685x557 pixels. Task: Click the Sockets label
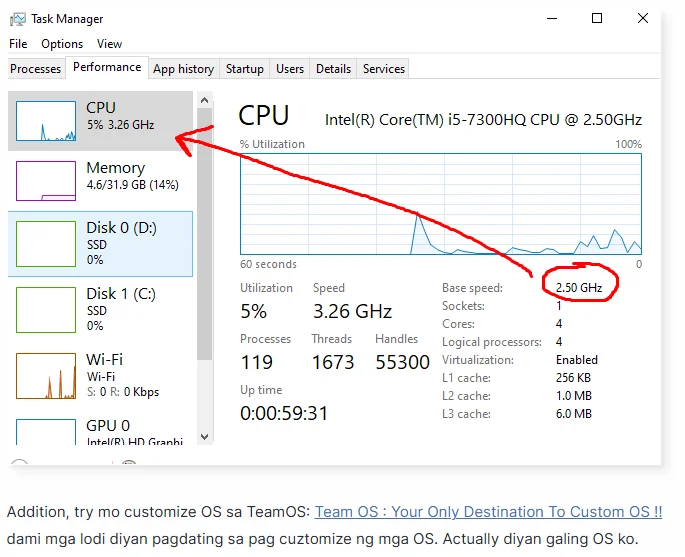(x=464, y=306)
